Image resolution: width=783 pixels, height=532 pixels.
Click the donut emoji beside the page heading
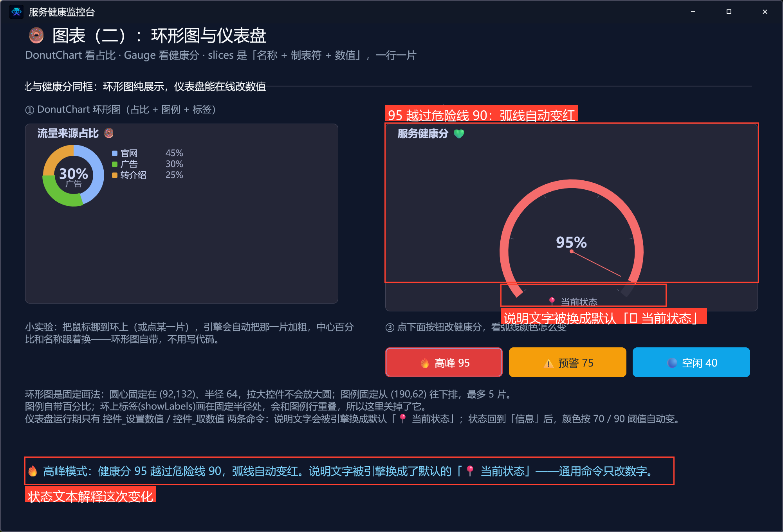[x=36, y=36]
